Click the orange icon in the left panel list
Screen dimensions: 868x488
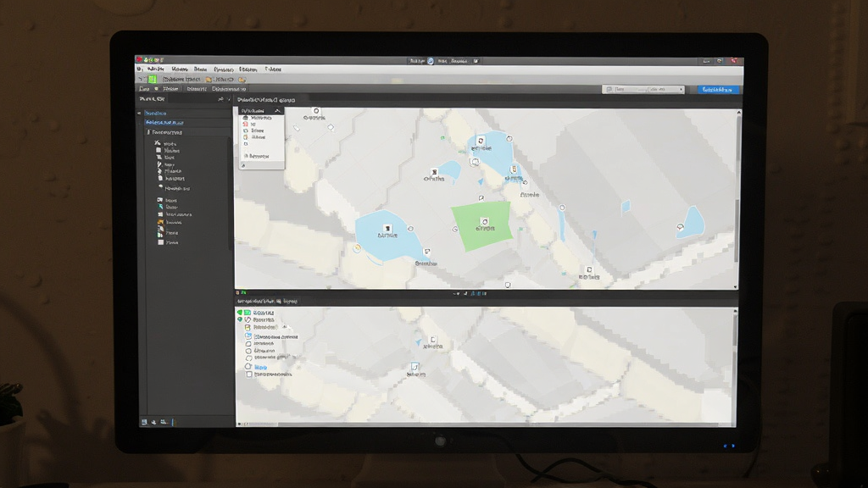(x=160, y=222)
